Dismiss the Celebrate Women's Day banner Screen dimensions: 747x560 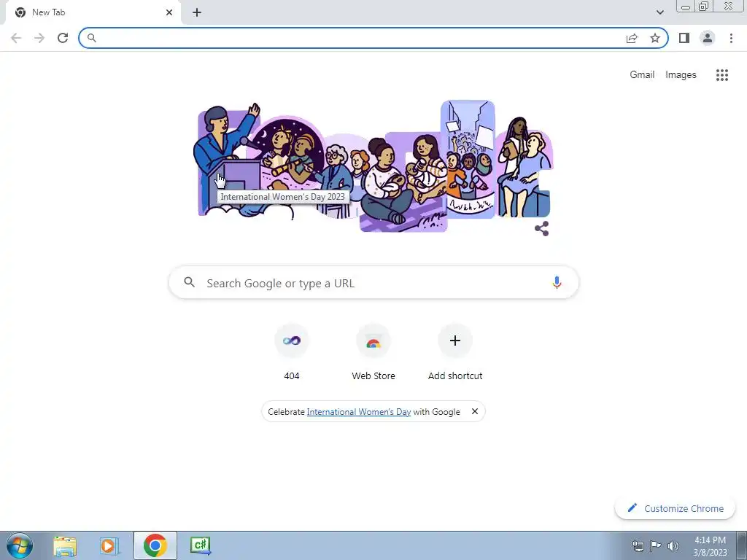474,411
